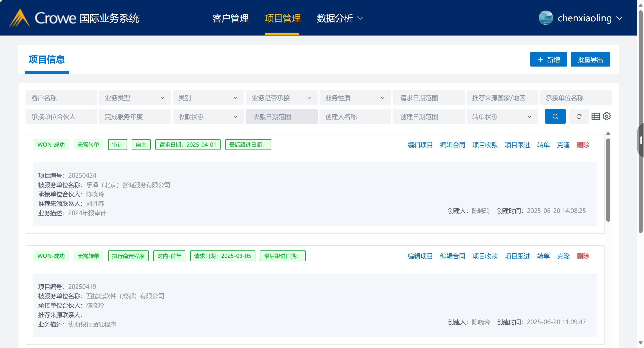Open column settings gear icon
The image size is (644, 348).
click(x=607, y=116)
